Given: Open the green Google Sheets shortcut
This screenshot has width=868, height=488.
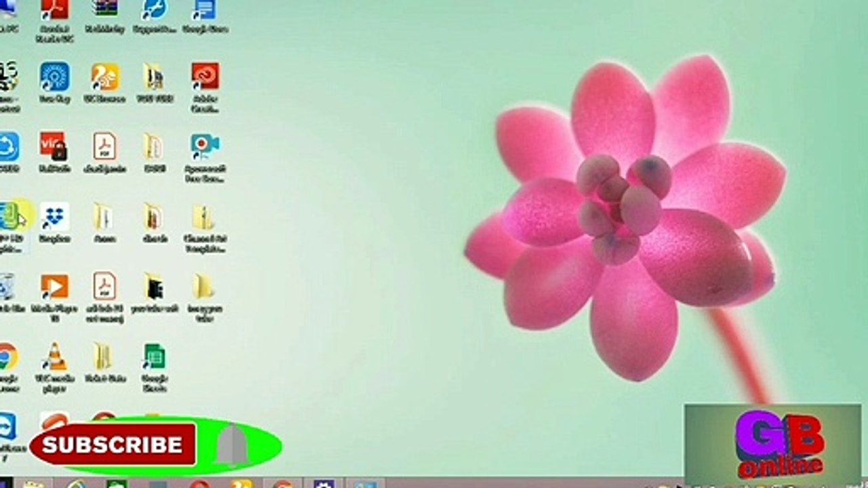Looking at the screenshot, I should 155,357.
